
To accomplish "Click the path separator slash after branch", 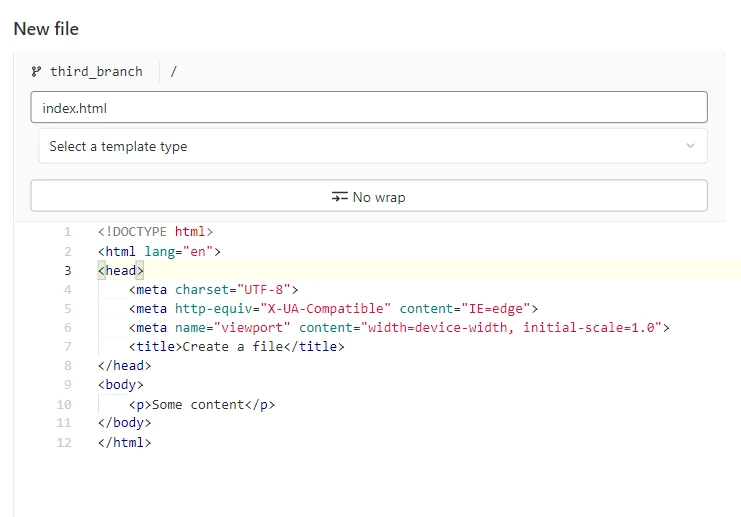I will [x=173, y=72].
